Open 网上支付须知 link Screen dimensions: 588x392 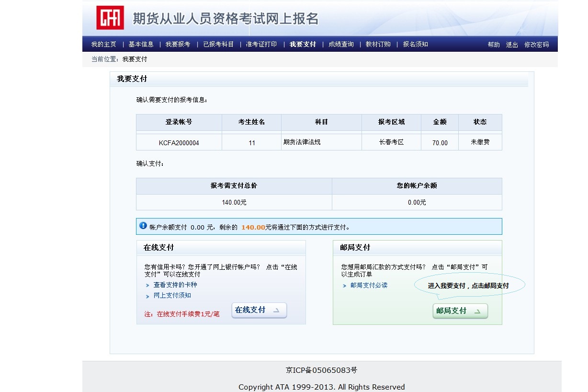[172, 296]
